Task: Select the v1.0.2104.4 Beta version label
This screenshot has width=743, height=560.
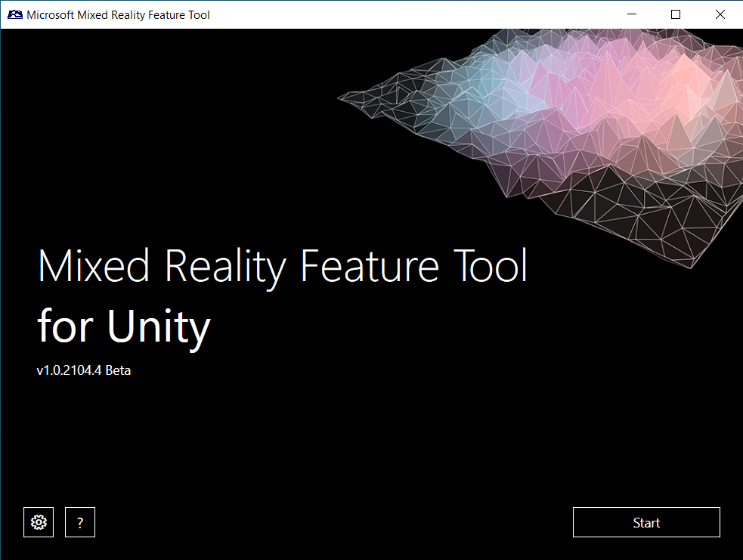Action: (83, 370)
